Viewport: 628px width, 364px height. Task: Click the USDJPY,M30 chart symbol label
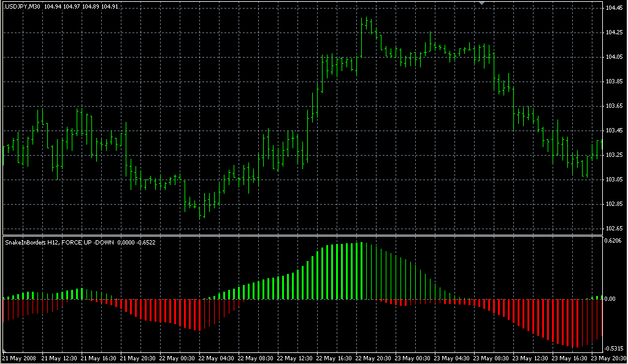(23, 6)
